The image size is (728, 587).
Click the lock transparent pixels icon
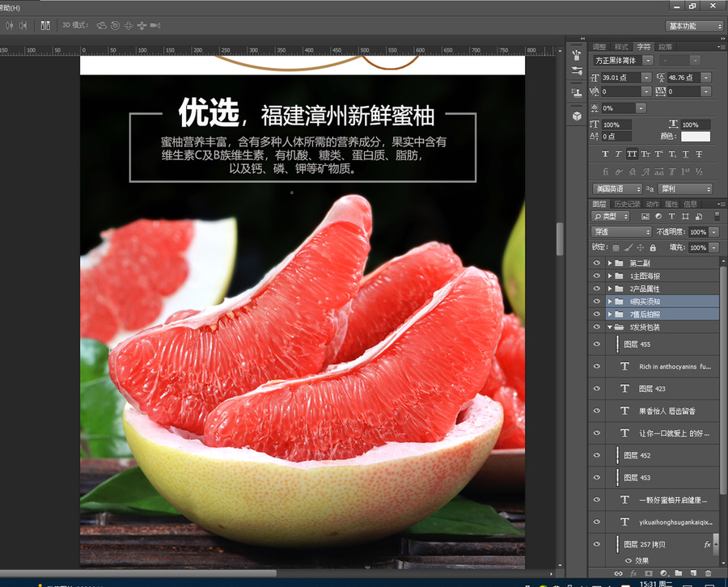(x=616, y=247)
